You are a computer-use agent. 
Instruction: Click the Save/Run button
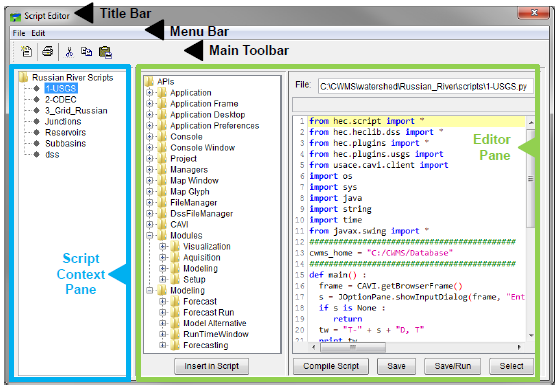pos(453,366)
